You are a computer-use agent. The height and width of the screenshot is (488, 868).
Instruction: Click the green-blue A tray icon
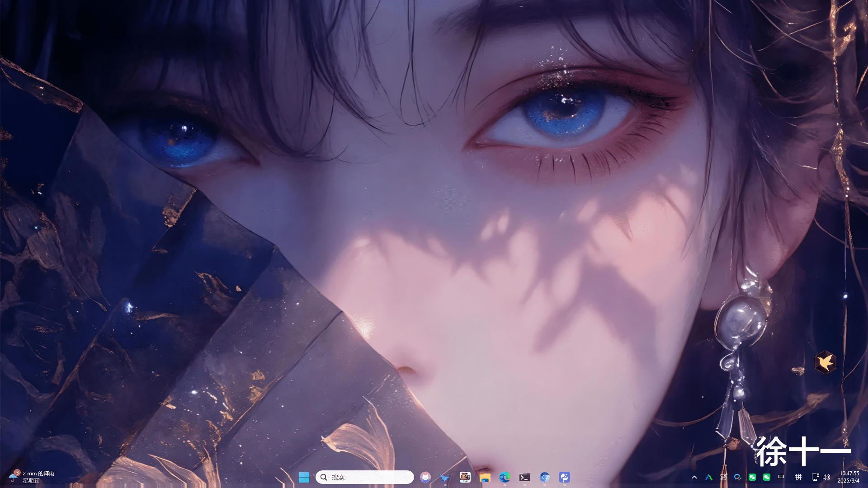pos(709,477)
